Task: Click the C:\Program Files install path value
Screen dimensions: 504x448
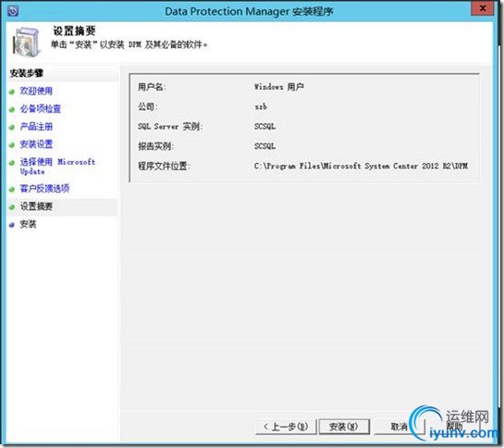Action: (x=361, y=166)
